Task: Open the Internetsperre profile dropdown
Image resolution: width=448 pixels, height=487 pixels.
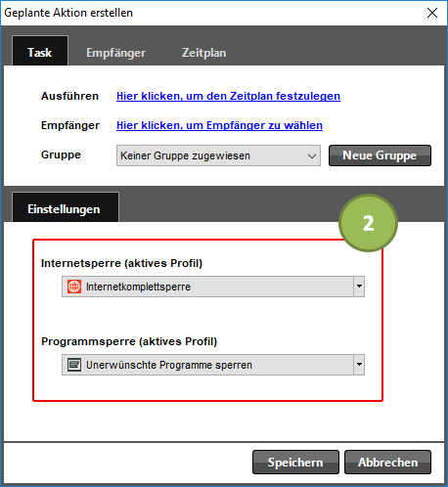Action: (213, 287)
